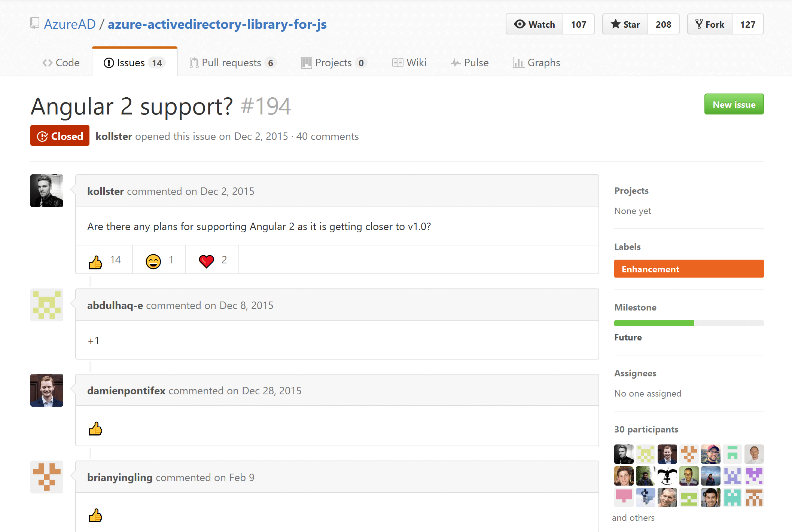Open kollster author link in issue header

[x=114, y=136]
